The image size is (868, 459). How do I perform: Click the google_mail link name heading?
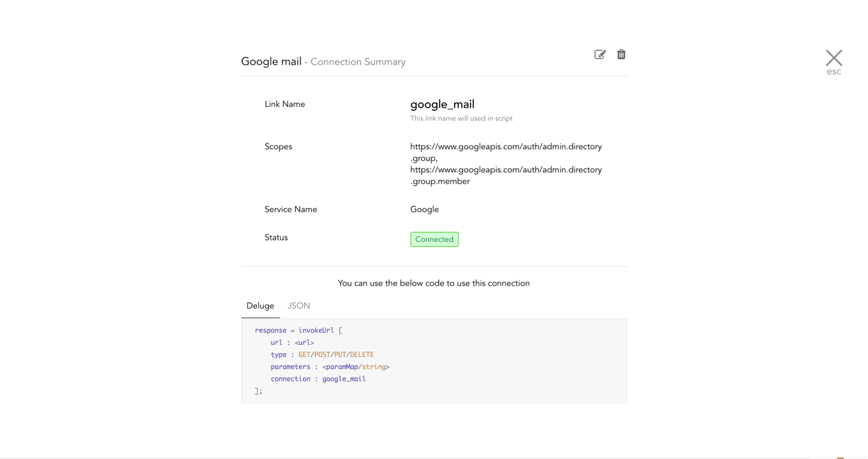click(x=442, y=104)
